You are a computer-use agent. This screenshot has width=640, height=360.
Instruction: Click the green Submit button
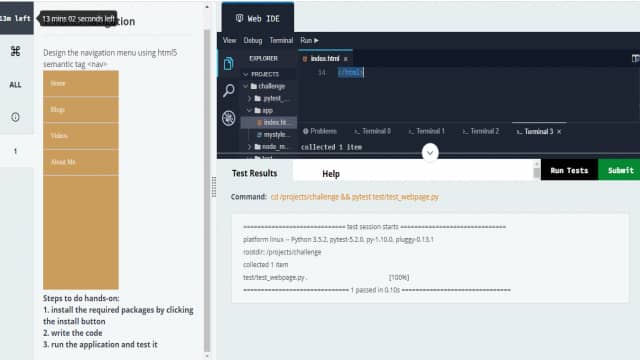620,170
